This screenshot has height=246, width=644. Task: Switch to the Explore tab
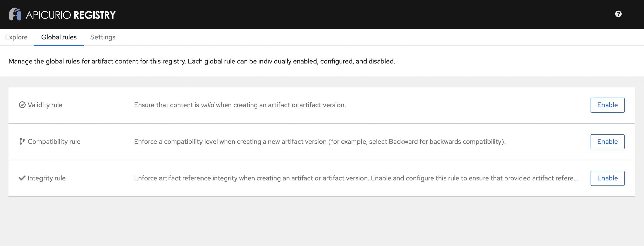click(16, 37)
